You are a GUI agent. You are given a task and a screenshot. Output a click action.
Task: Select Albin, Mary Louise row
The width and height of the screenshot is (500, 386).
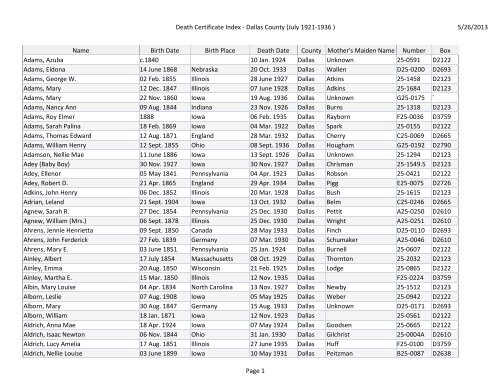click(x=240, y=287)
